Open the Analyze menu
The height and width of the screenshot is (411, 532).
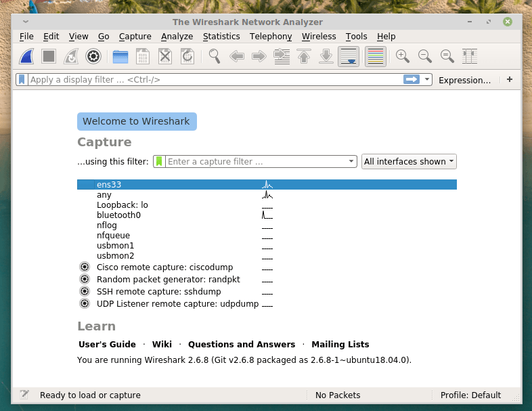pos(177,37)
